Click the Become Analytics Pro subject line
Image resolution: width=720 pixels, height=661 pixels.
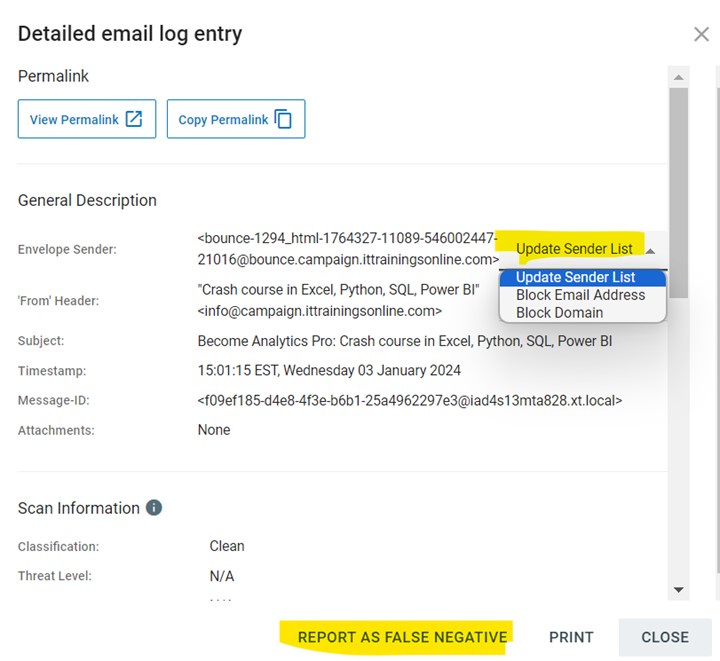pos(404,341)
